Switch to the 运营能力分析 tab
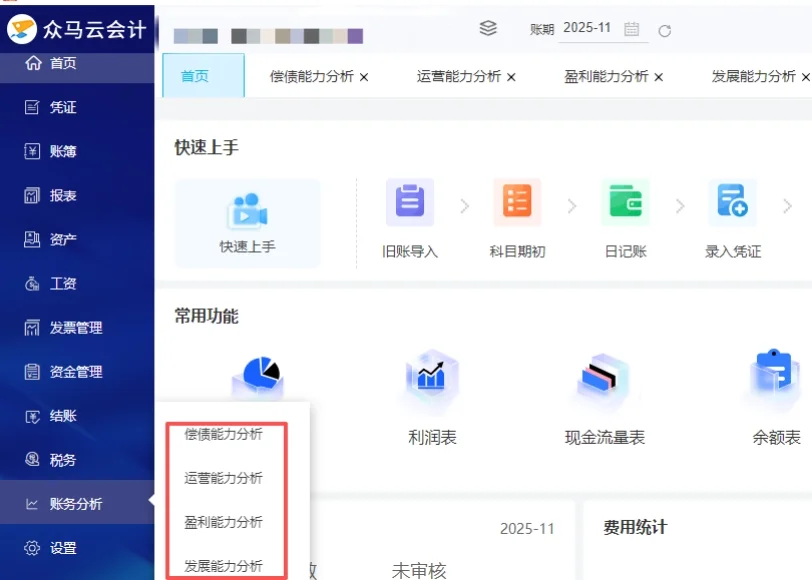This screenshot has height=580, width=812. pos(459,77)
